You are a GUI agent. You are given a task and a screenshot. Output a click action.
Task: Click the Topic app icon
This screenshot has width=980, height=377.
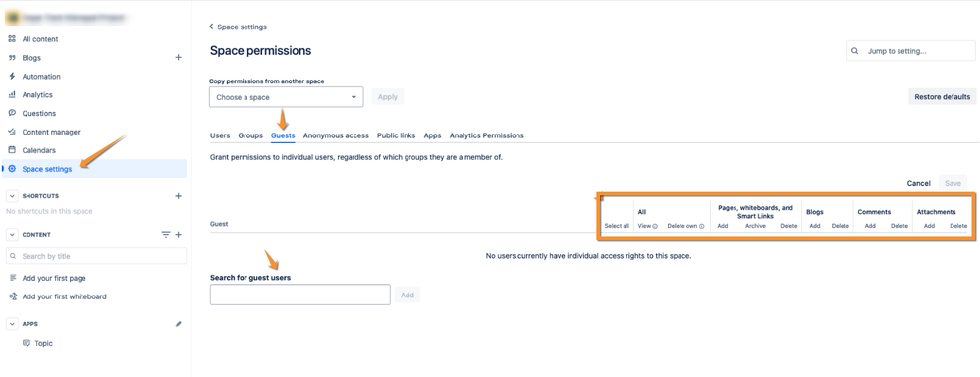click(27, 343)
